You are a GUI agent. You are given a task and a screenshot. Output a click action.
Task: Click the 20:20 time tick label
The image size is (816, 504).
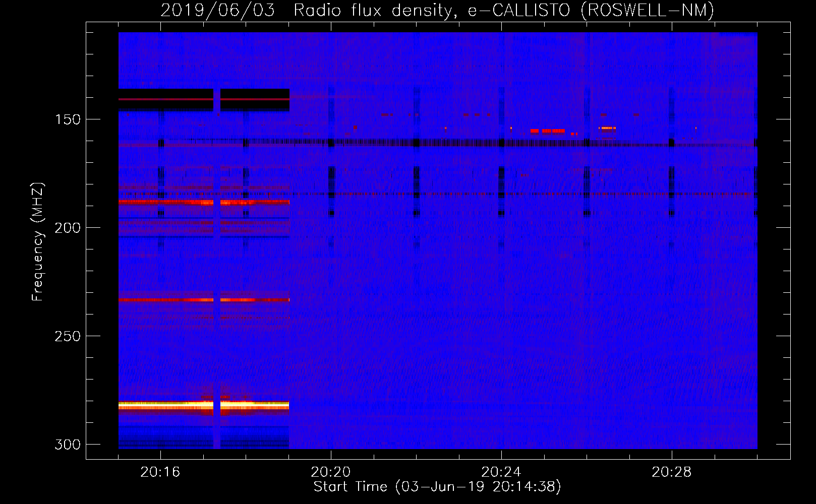point(331,472)
